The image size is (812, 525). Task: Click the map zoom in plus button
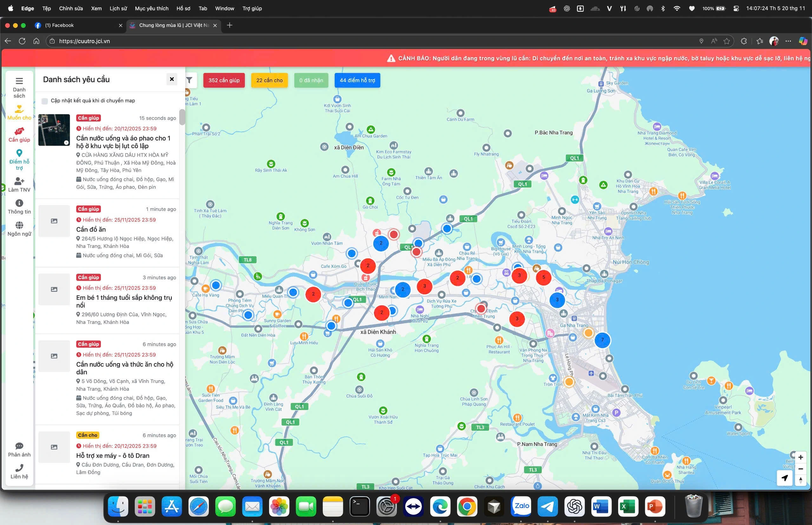[800, 457]
